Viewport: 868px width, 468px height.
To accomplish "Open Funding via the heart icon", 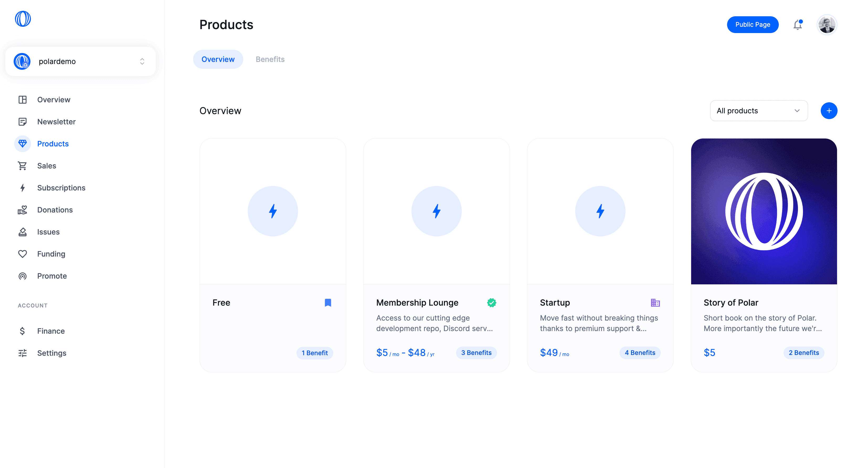I will tap(22, 254).
